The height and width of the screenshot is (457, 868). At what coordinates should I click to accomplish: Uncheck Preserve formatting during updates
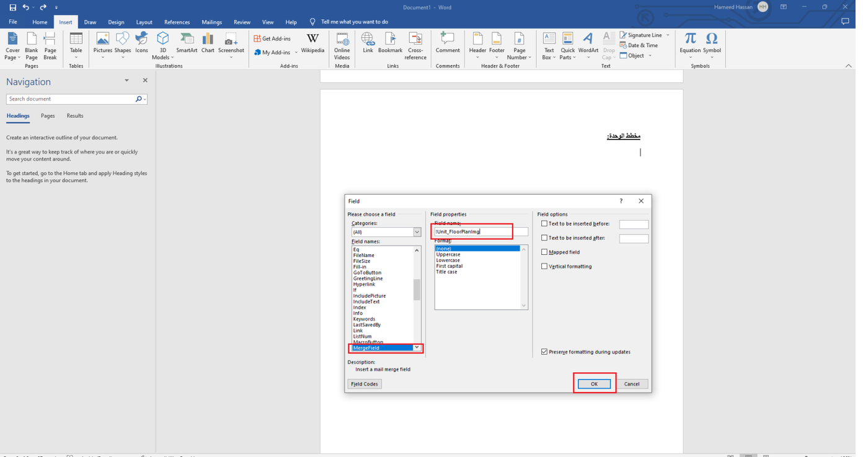(x=544, y=352)
